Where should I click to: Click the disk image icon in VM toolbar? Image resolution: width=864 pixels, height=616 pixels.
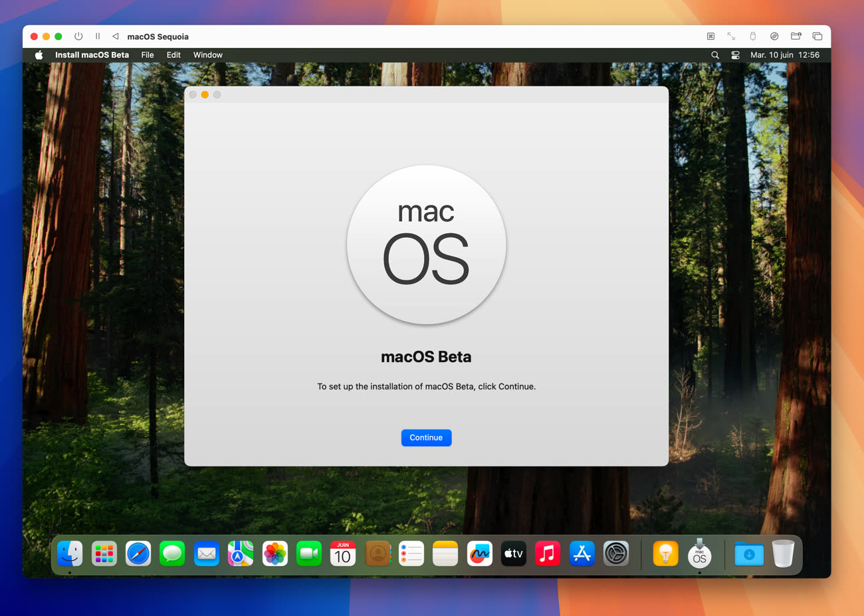[x=774, y=37]
